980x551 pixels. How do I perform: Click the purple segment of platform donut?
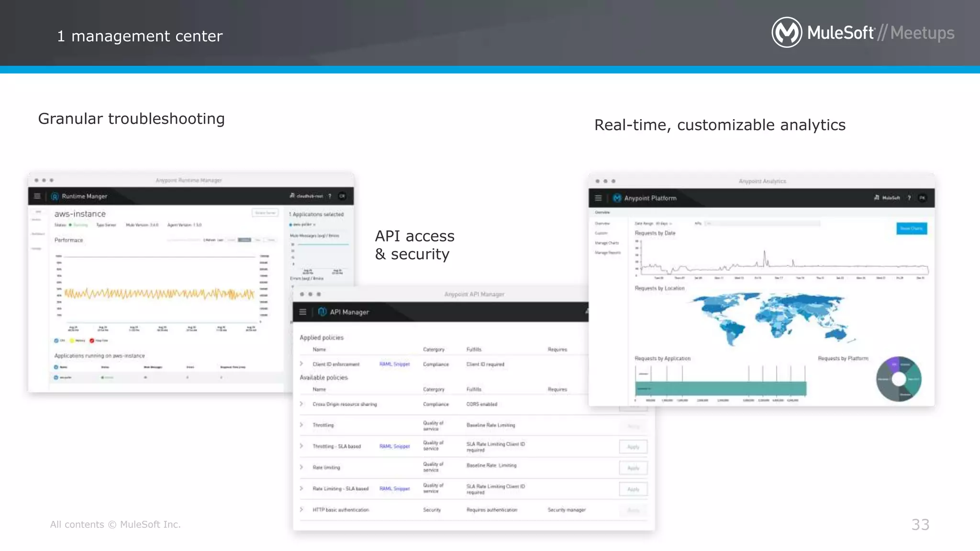click(893, 365)
